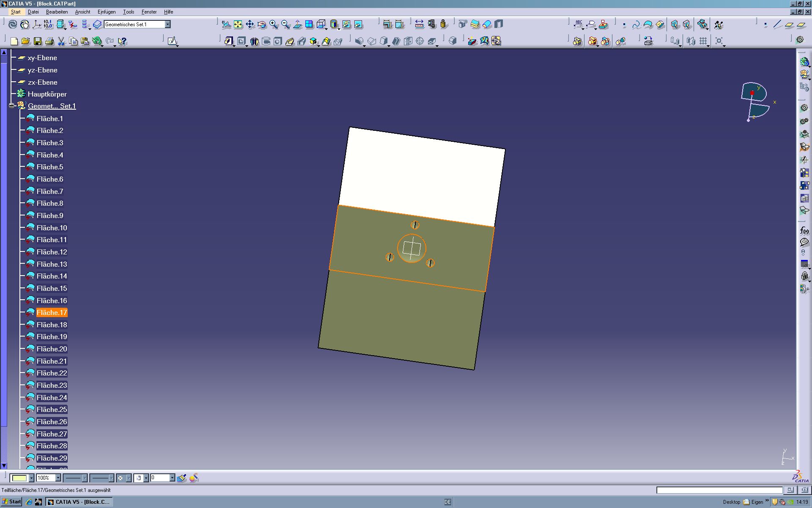Click the Undo icon
Image resolution: width=812 pixels, height=508 pixels.
coord(97,41)
